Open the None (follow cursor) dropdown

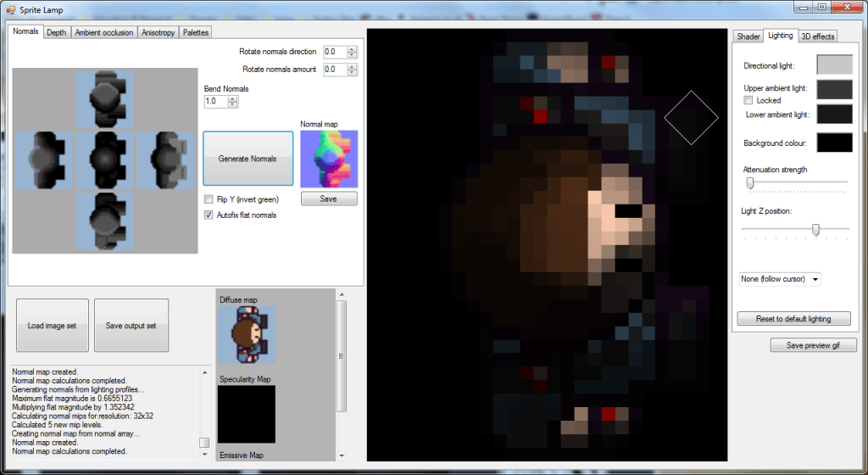point(780,279)
